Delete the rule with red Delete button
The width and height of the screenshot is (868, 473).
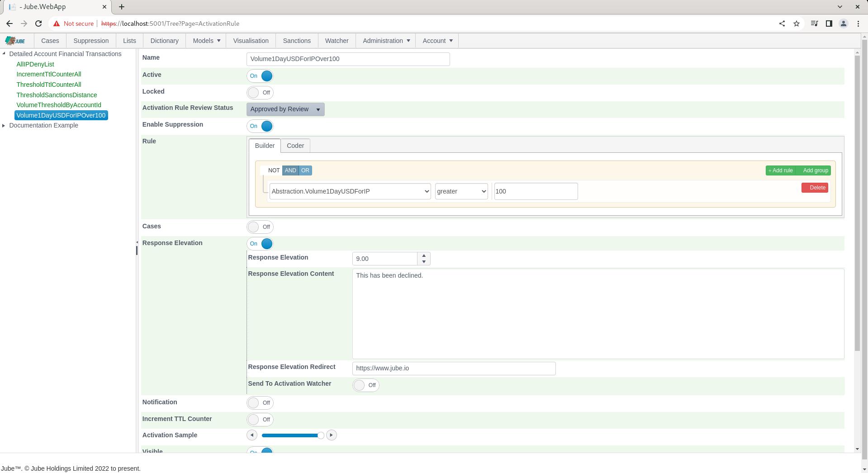[815, 188]
